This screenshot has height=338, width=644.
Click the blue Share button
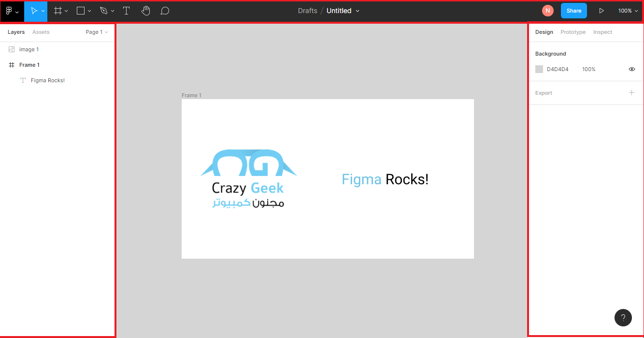pos(573,10)
